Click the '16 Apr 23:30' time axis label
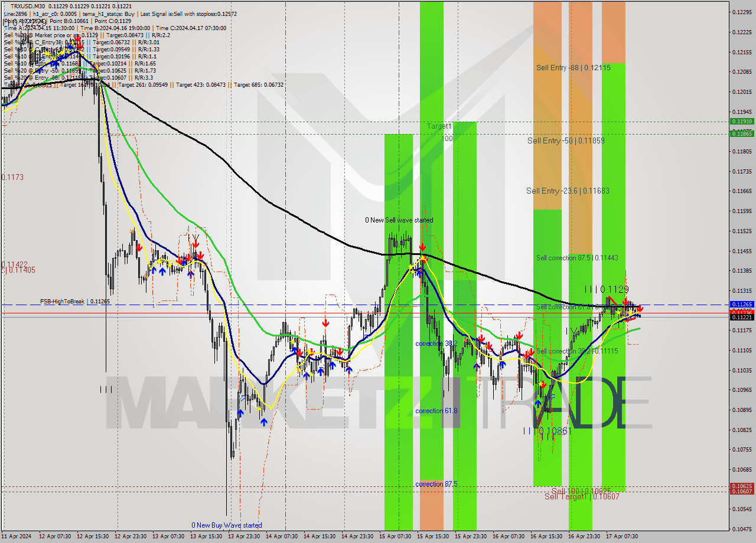Screen dimensions: 756x543 pyautogui.click(x=584, y=537)
